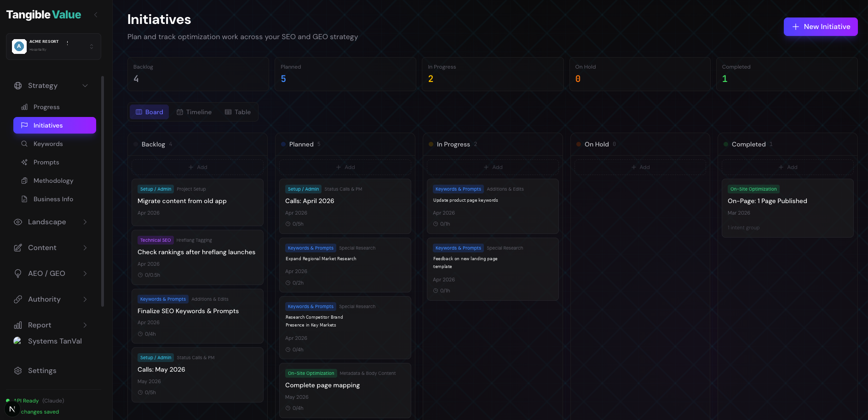
Task: Collapse the Strategy section chevron
Action: [85, 86]
